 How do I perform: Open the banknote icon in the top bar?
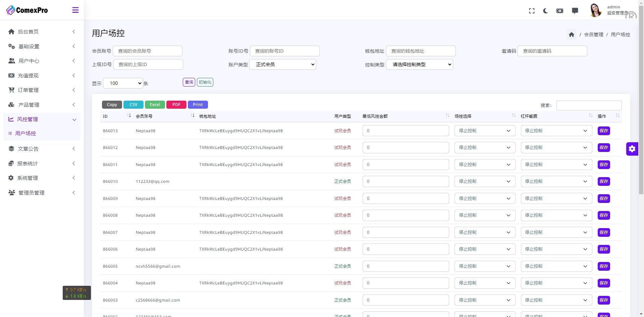click(x=560, y=10)
